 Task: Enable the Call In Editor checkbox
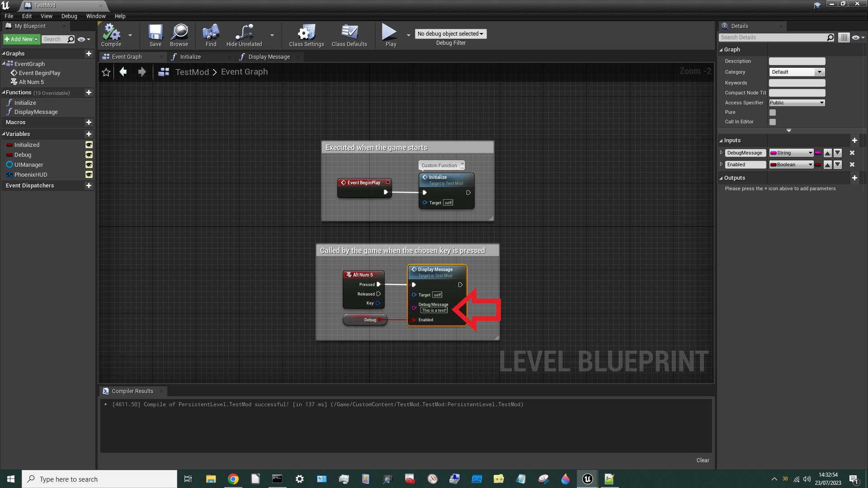pyautogui.click(x=773, y=122)
